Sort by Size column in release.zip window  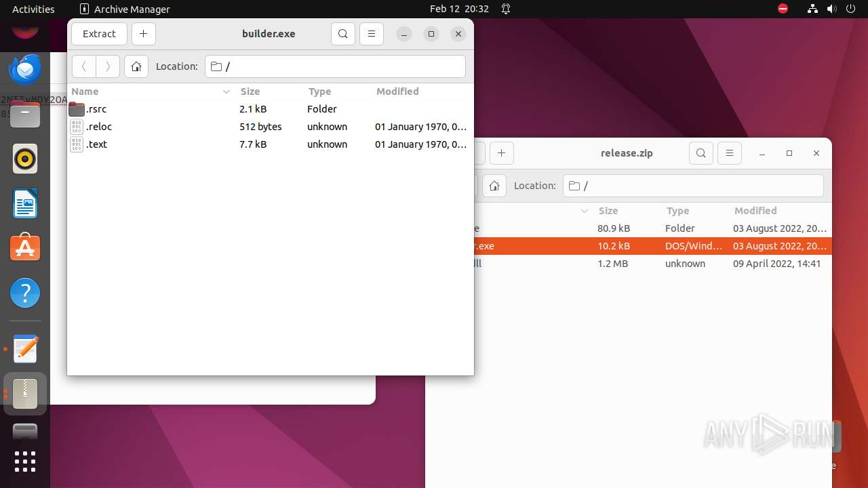coord(627,211)
